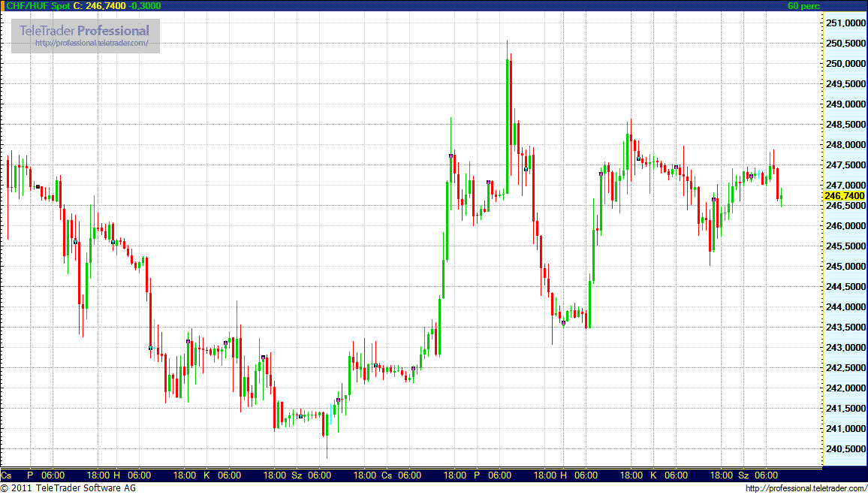Click the 245,0000 price axis label
This screenshot has height=495, width=868.
(x=845, y=267)
